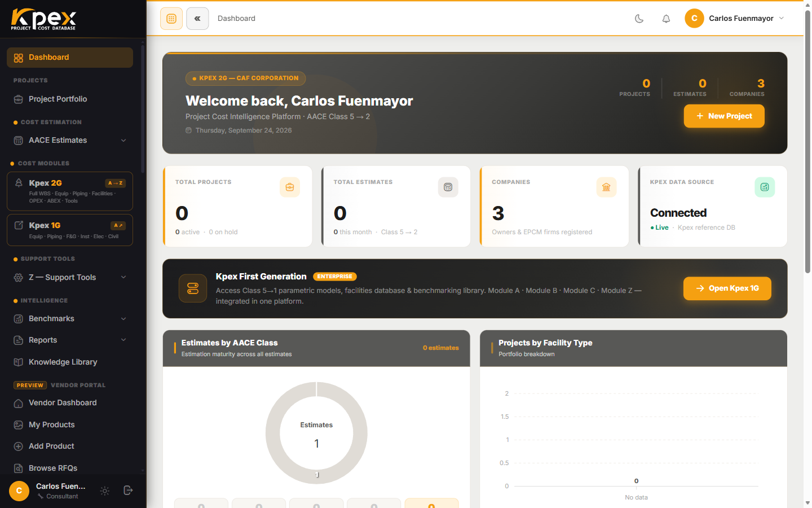This screenshot has height=508, width=812.
Task: Click the New Project button
Action: click(x=724, y=116)
